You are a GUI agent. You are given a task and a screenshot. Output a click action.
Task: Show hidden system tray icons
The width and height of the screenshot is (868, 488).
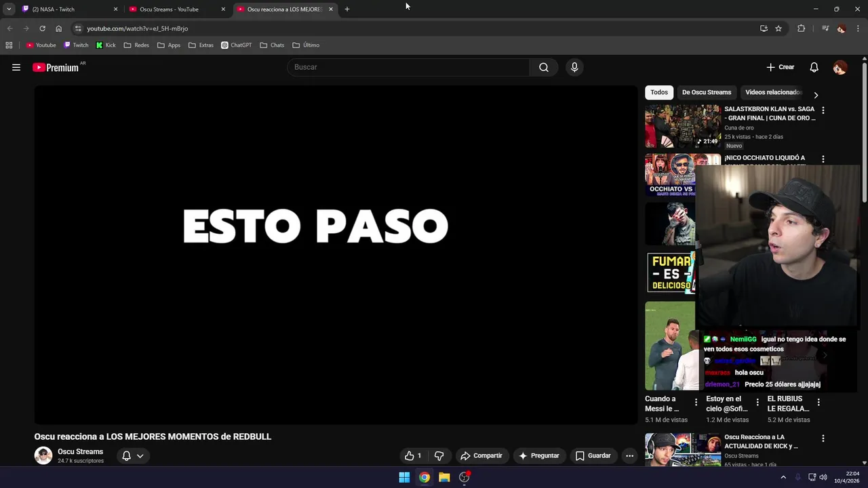click(783, 477)
